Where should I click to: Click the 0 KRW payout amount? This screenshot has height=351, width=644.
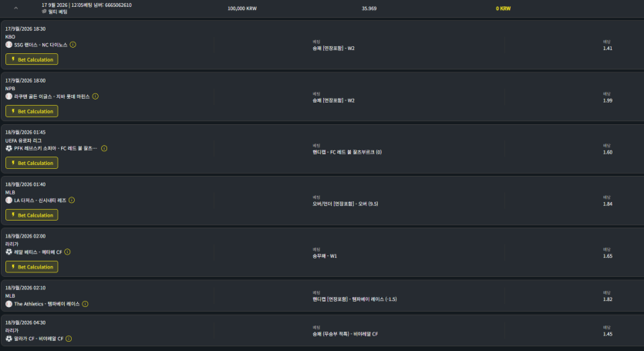point(503,8)
